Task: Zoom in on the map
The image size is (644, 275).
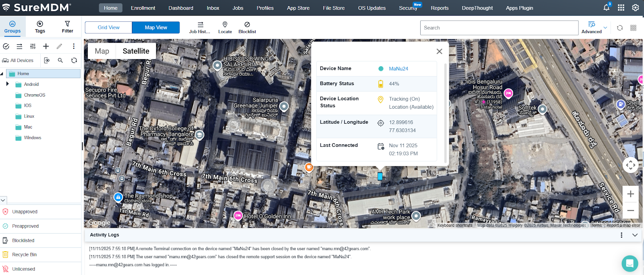Action: click(x=630, y=194)
